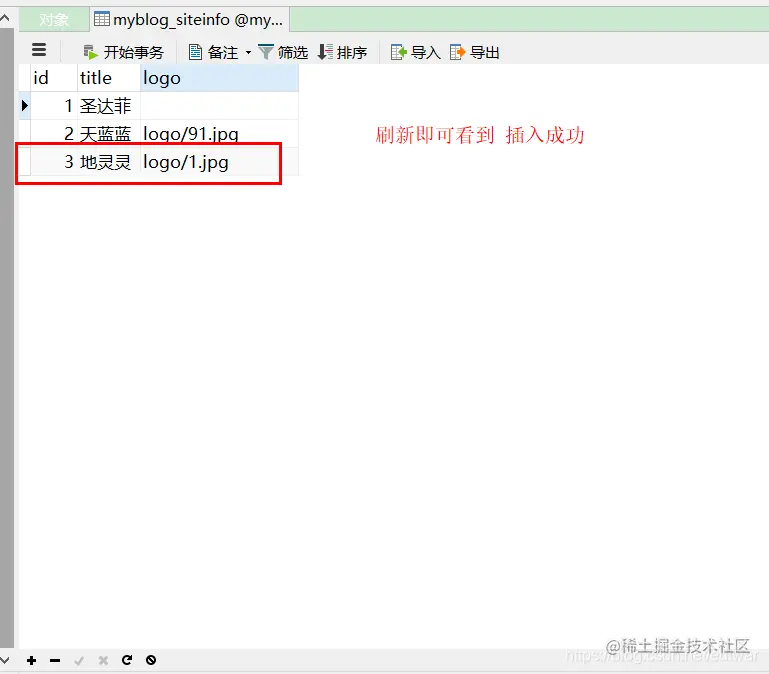Click the current row indicator arrow
This screenshot has height=674, width=769.
pyautogui.click(x=25, y=105)
